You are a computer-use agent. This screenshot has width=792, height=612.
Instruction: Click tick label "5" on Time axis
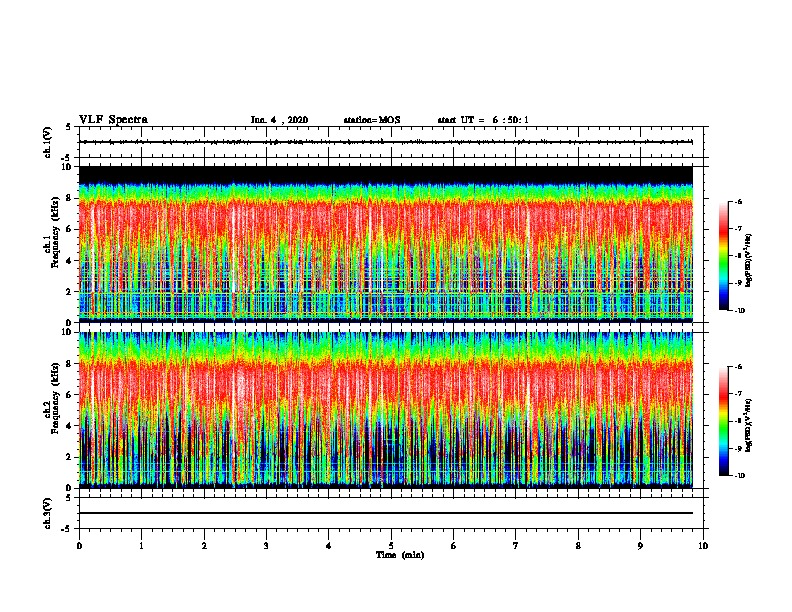pos(391,546)
